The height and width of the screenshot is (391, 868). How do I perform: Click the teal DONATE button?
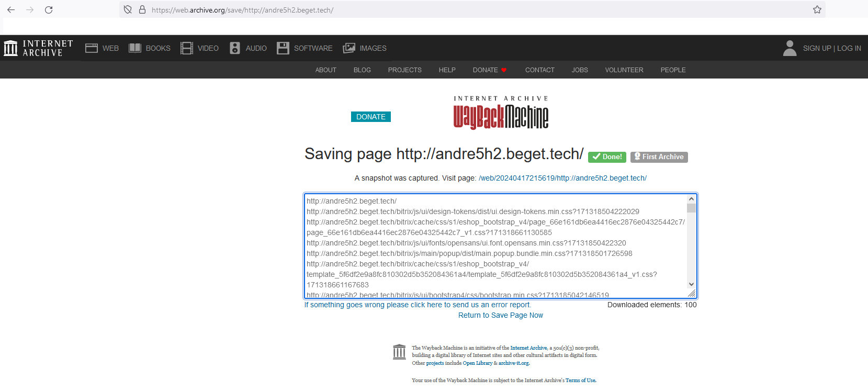(x=371, y=117)
